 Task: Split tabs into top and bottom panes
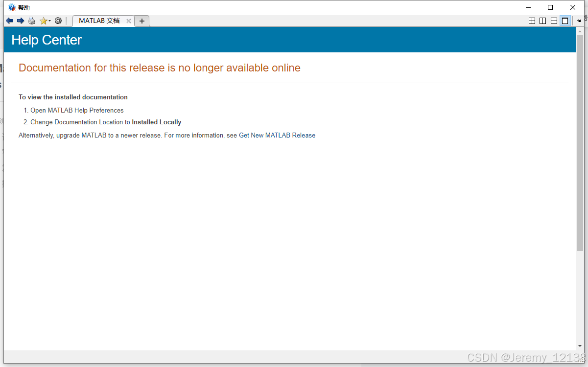(x=554, y=21)
